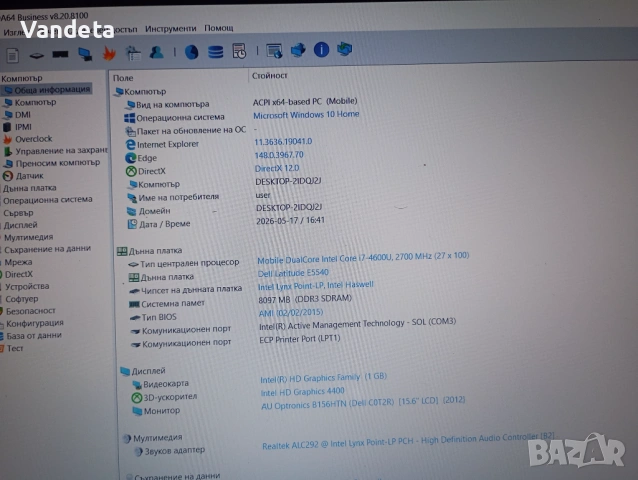Open the Помощ menu
The height and width of the screenshot is (480, 638).
[x=218, y=28]
